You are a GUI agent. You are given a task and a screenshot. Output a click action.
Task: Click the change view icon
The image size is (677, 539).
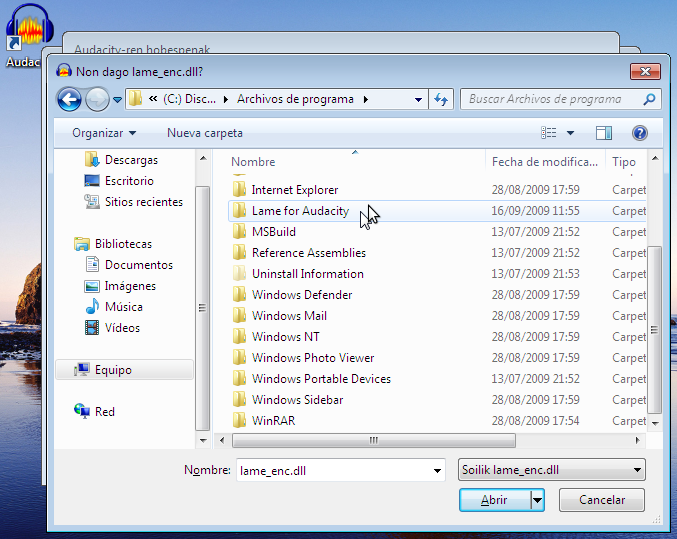(x=549, y=133)
